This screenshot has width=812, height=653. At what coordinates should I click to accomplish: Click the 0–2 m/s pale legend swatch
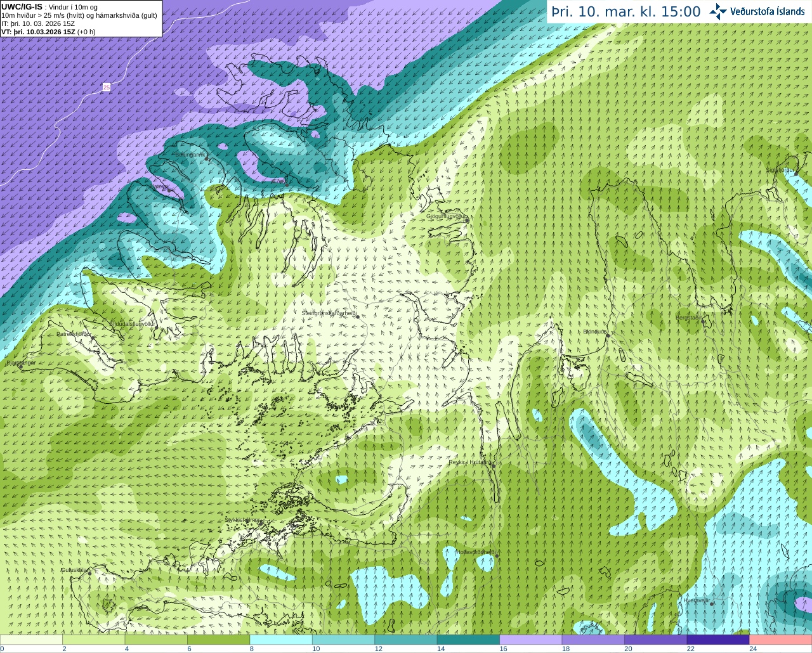(32, 639)
